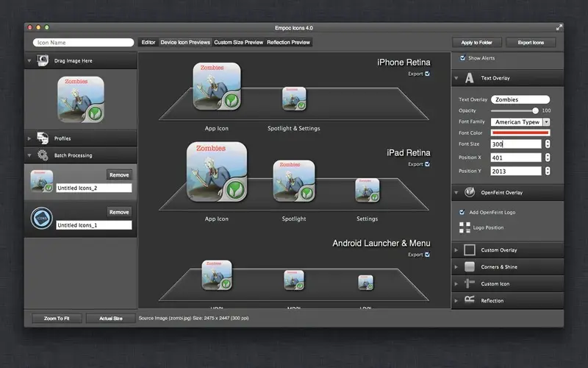Toggle Export checkbox for iPhone Retina
588x368 pixels.
coord(427,74)
